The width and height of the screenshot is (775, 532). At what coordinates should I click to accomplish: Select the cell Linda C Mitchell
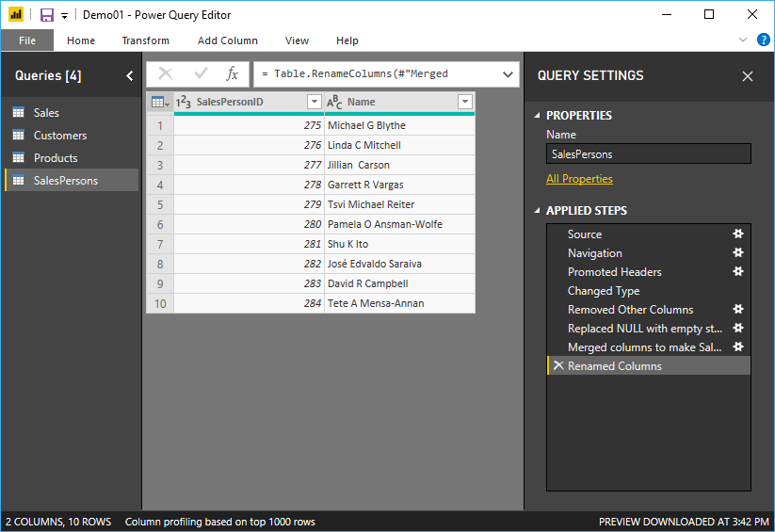coord(399,145)
